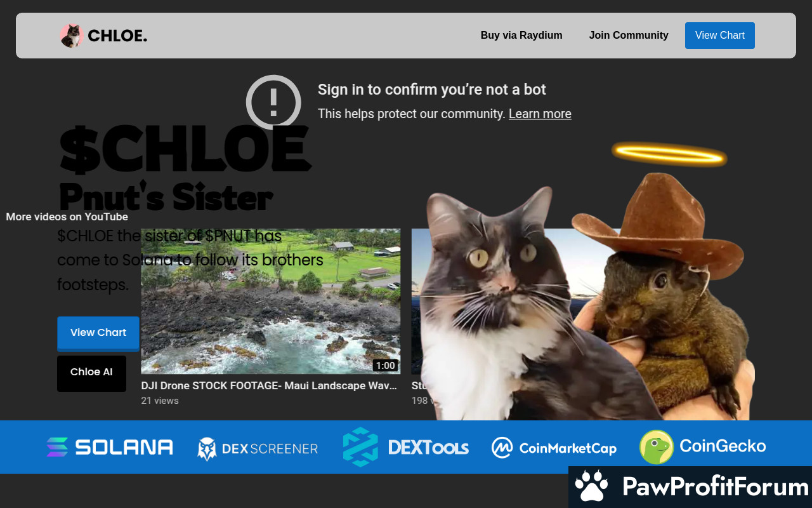Select Join Community in the nav bar

629,36
